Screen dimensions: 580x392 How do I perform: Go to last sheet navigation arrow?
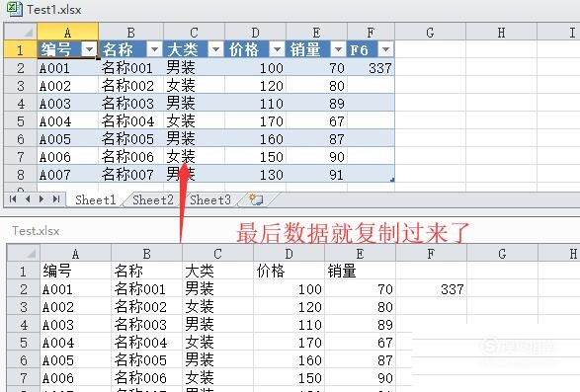coord(56,199)
